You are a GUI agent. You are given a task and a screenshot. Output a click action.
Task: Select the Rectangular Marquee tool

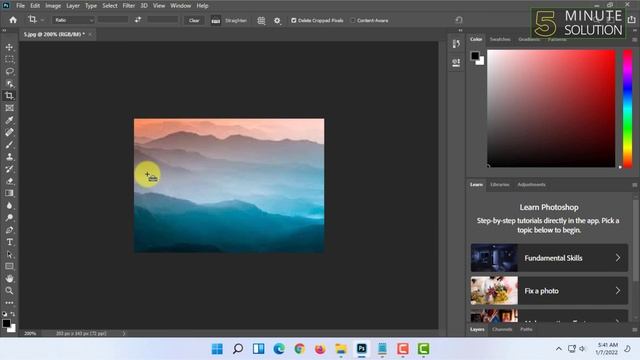(9, 60)
